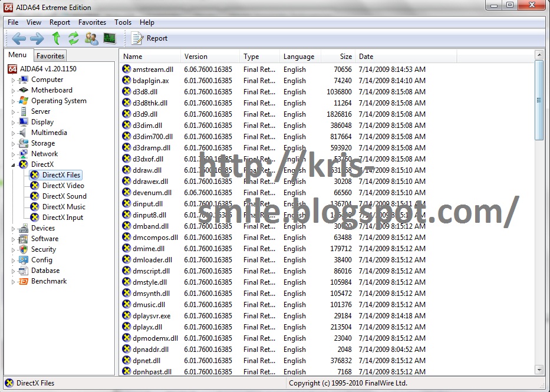Image resolution: width=550 pixels, height=392 pixels.
Task: Click the amstream.dll file icon
Action: pyautogui.click(x=126, y=69)
